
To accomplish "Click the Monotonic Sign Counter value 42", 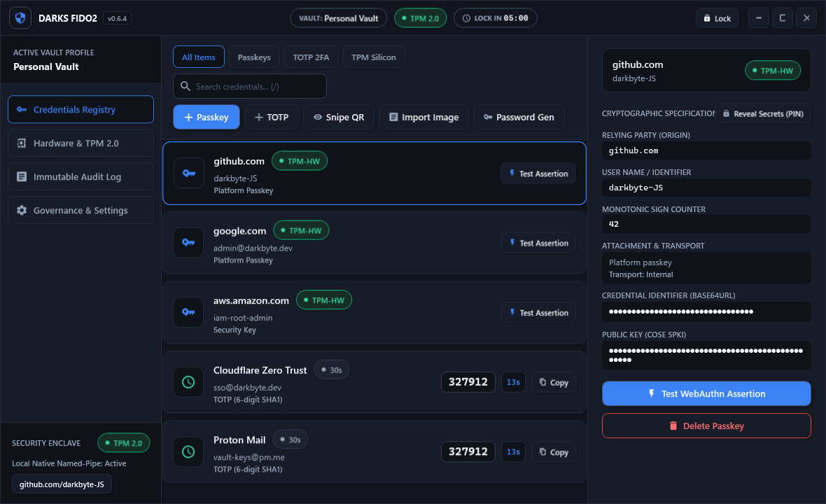I will [x=706, y=224].
